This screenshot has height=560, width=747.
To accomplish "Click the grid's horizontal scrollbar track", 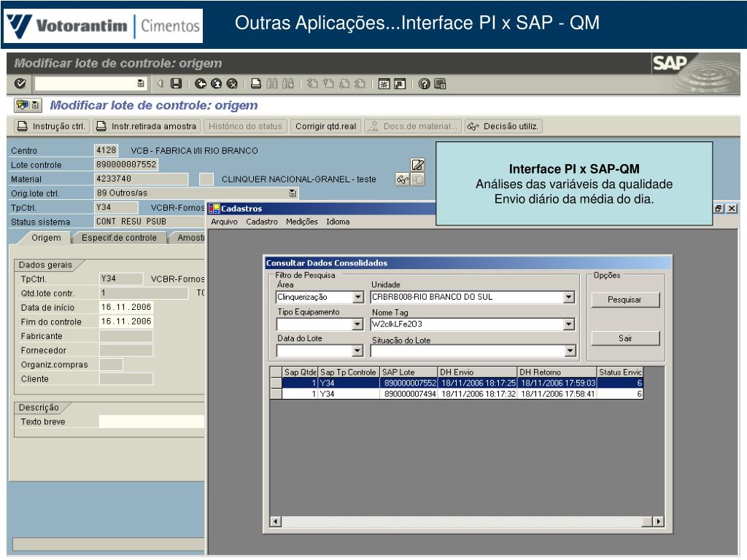I will pyautogui.click(x=461, y=521).
